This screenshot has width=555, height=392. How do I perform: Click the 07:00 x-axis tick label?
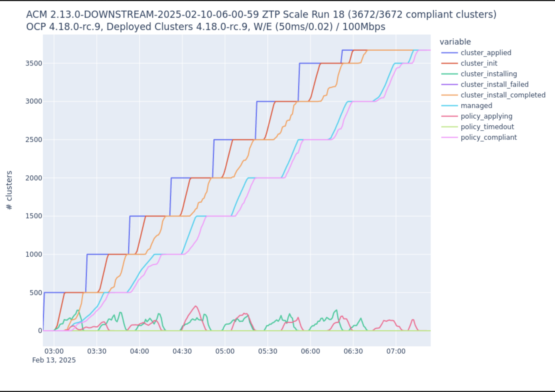(x=396, y=351)
